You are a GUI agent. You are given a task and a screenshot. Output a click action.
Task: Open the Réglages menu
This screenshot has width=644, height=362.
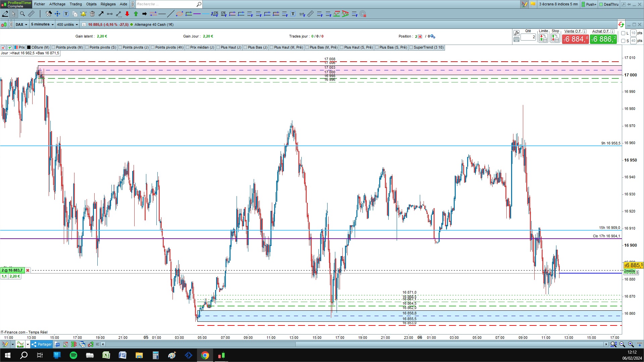point(108,4)
